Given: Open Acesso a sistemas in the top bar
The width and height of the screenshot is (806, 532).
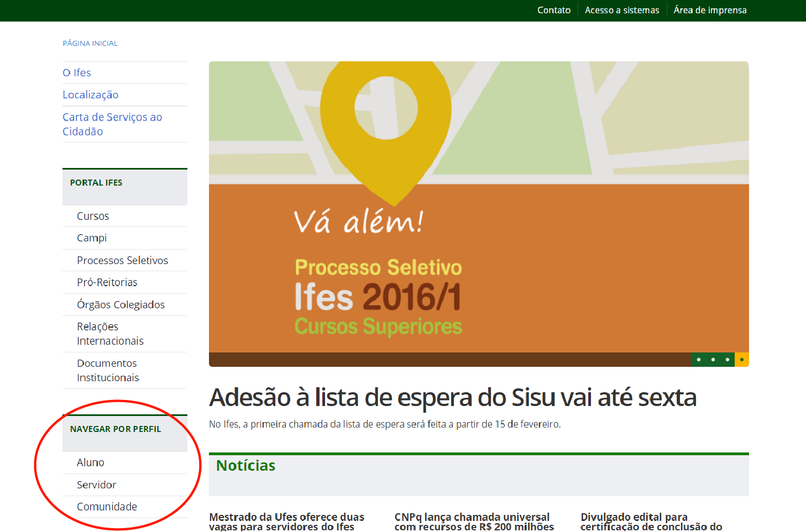Looking at the screenshot, I should tap(621, 9).
